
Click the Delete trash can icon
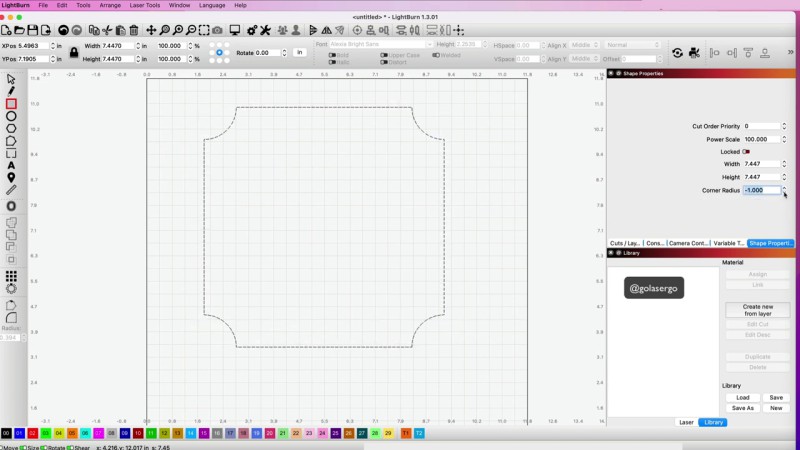pyautogui.click(x=132, y=31)
